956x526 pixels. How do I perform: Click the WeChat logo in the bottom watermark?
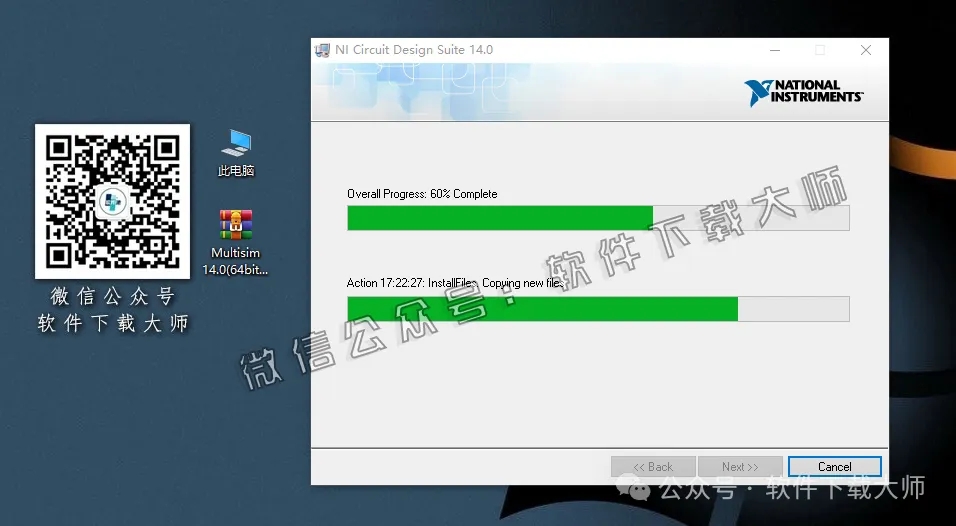pos(633,488)
